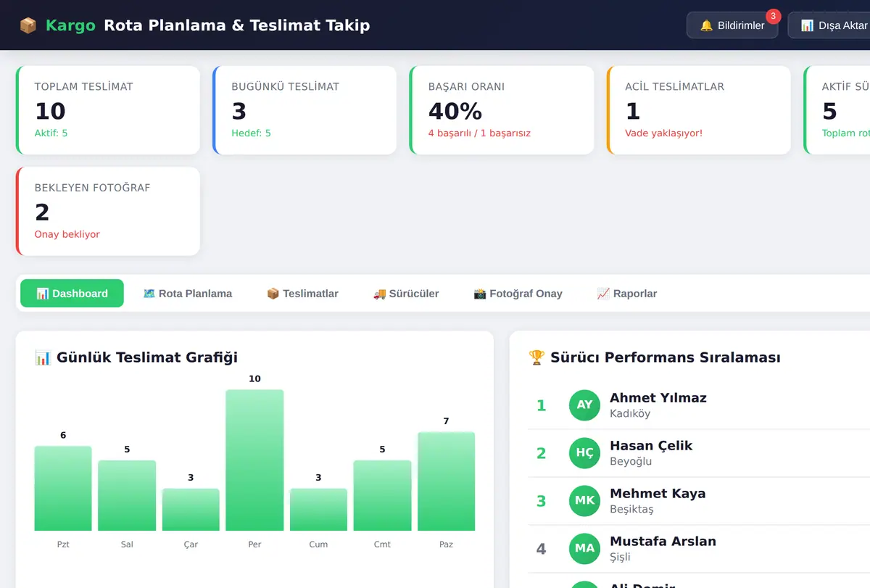Open the Rota Planlama tab
This screenshot has height=588, width=870.
pyautogui.click(x=188, y=294)
